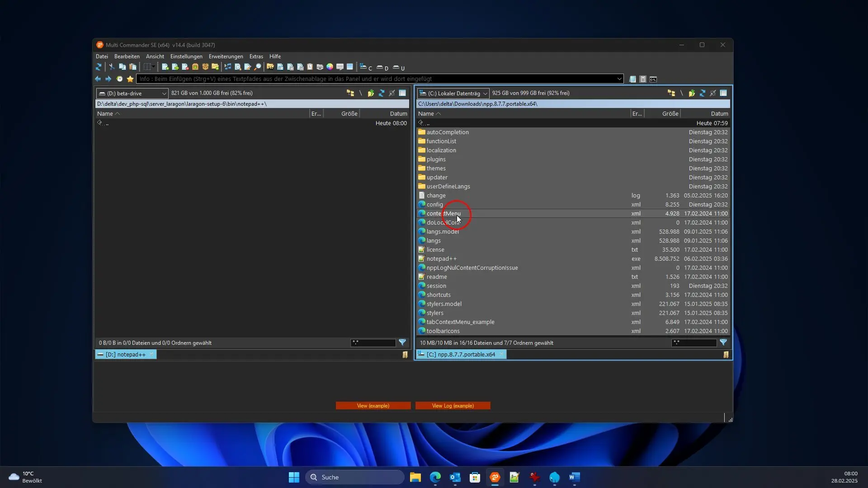Sort right panel by Datum column
This screenshot has height=488, width=868.
(705, 114)
